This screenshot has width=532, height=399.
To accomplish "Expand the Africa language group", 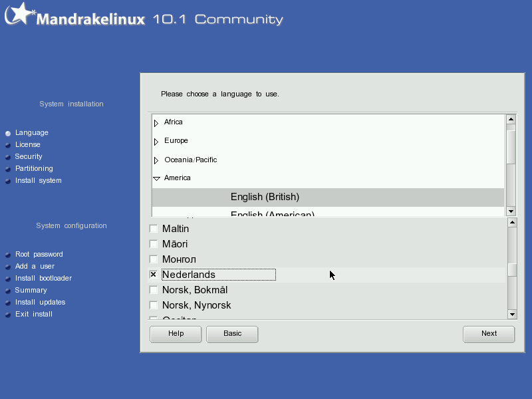I will coord(156,123).
